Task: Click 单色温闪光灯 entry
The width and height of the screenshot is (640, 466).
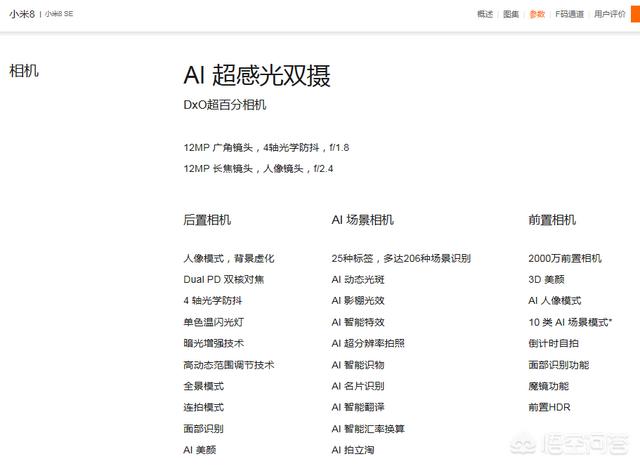Action: [213, 322]
